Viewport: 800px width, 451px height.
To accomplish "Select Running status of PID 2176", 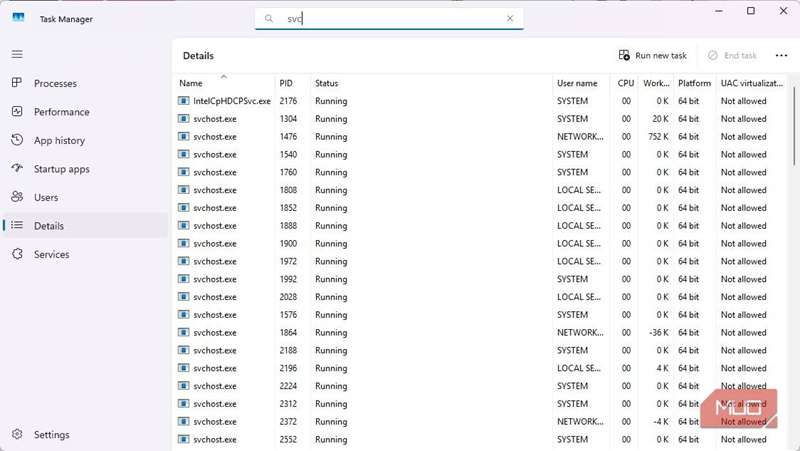I will (x=331, y=101).
